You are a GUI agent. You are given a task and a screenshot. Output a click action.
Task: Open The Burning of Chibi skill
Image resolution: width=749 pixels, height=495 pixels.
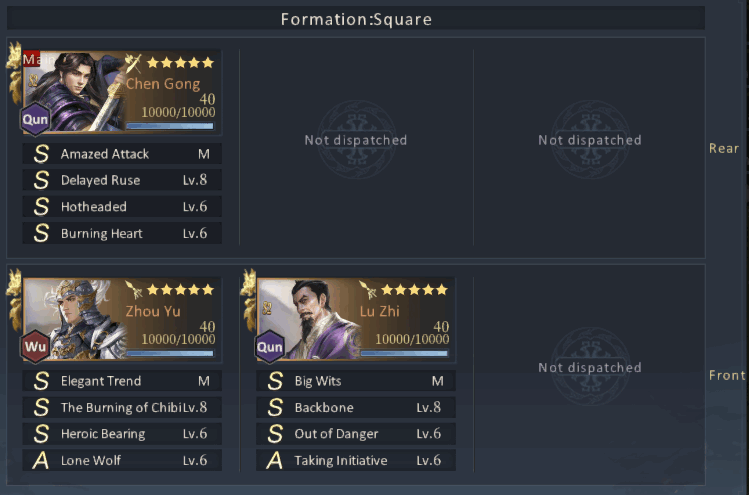pos(122,407)
